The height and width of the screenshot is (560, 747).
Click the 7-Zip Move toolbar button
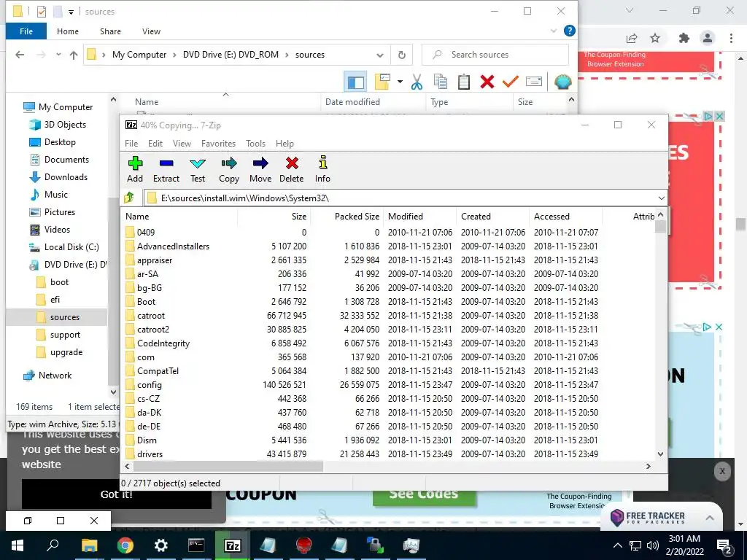click(x=260, y=169)
